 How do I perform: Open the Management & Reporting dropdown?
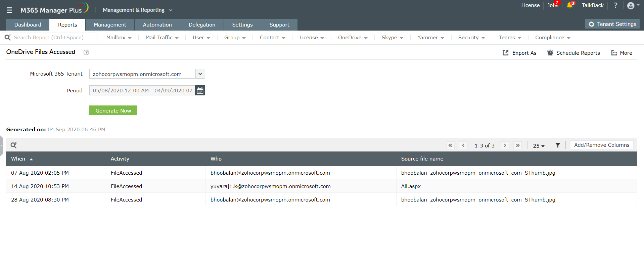138,10
